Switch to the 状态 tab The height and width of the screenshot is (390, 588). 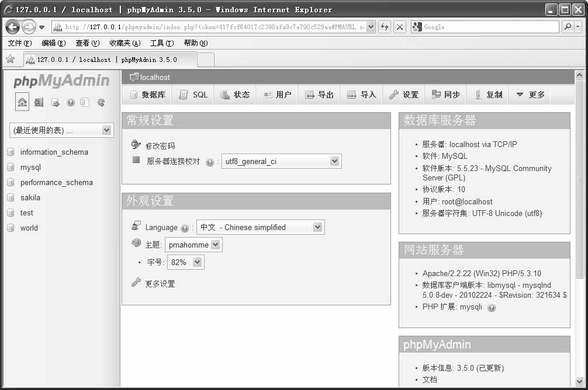pos(235,95)
